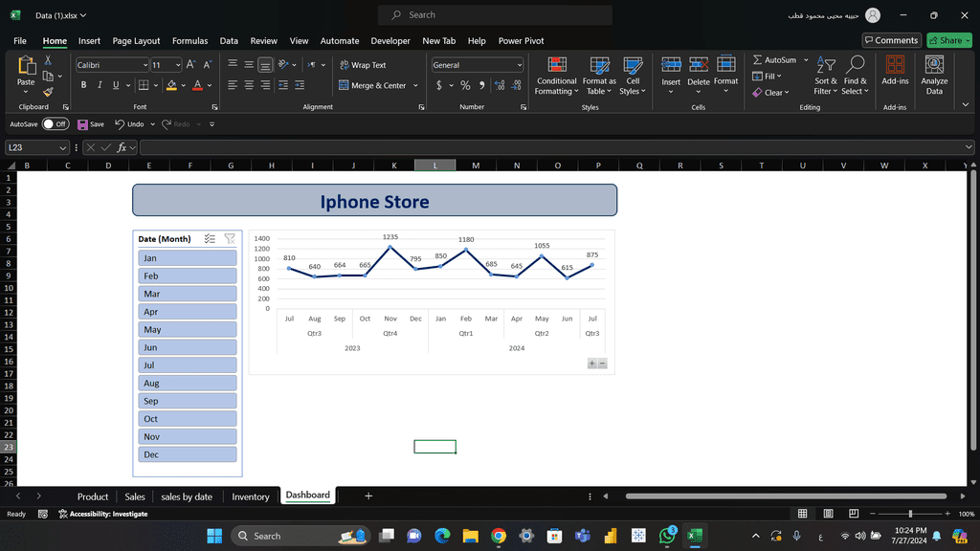
Task: Add a new sheet with plus icon
Action: click(x=368, y=496)
